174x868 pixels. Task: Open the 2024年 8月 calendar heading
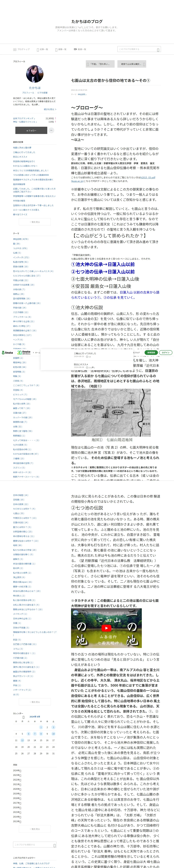coord(35,716)
